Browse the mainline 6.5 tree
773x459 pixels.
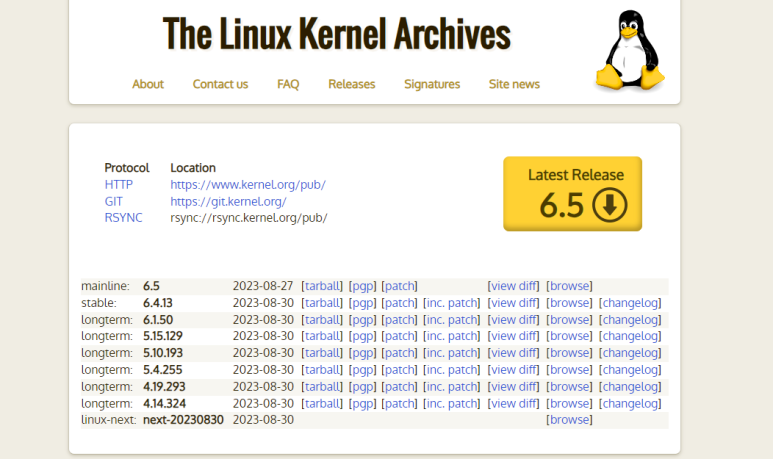569,286
